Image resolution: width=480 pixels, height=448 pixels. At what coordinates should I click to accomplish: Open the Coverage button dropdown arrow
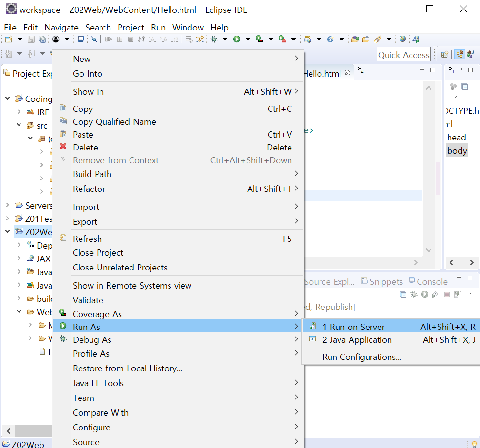[x=270, y=39]
